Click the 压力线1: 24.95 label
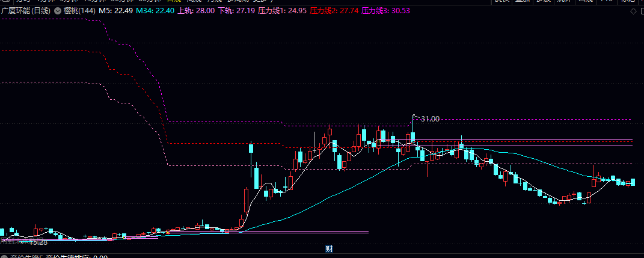644x258 pixels. 282,11
